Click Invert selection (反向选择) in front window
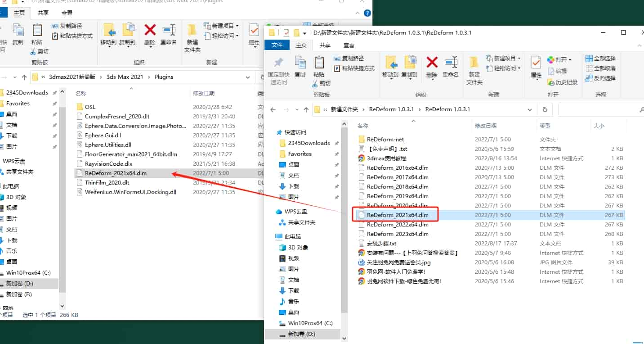644x344 pixels. coord(600,78)
